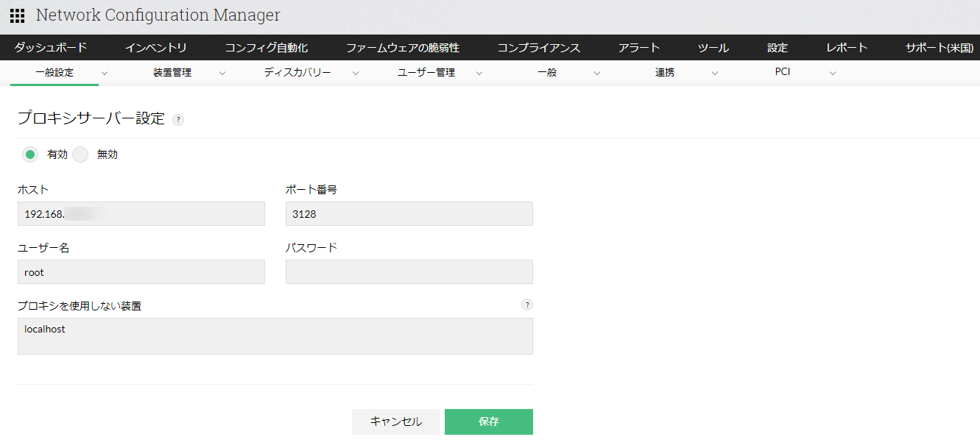The image size is (980, 448).
Task: Open the app launcher grid icon
Action: (x=17, y=15)
